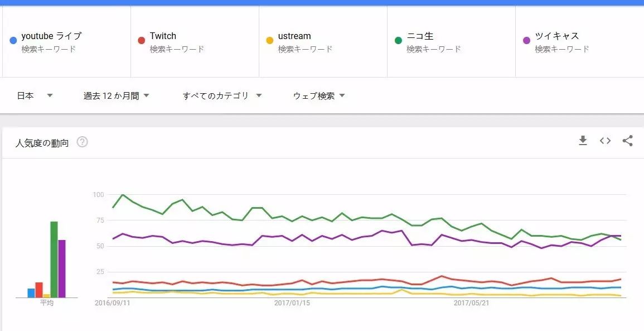
Task: Click the blue dot for youtube ライブ
Action: point(13,40)
